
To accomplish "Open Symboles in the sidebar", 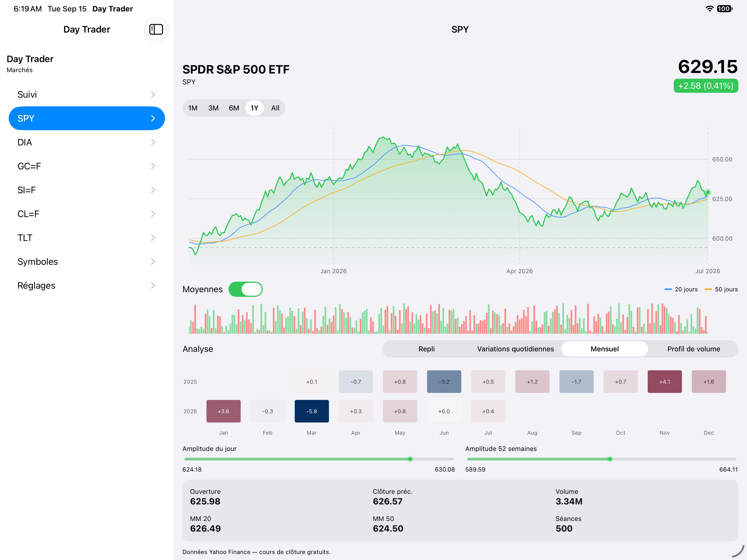I will pos(87,262).
